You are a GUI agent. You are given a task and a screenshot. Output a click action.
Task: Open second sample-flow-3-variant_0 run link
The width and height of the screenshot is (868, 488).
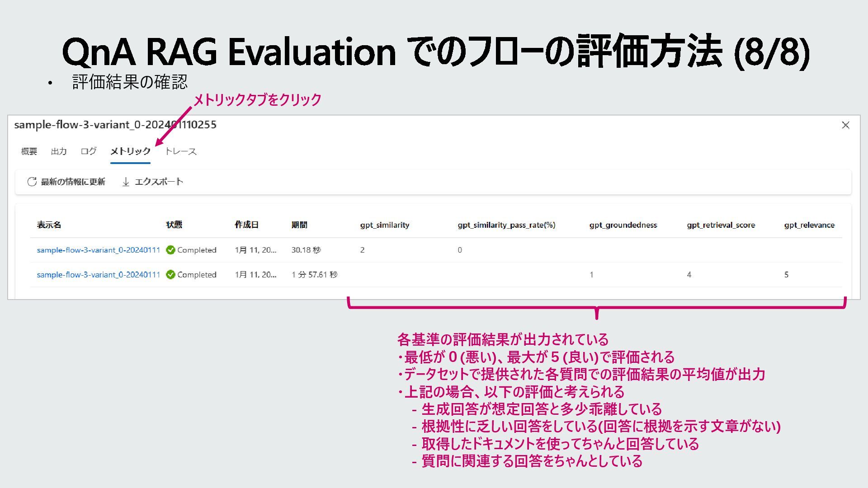click(x=98, y=275)
